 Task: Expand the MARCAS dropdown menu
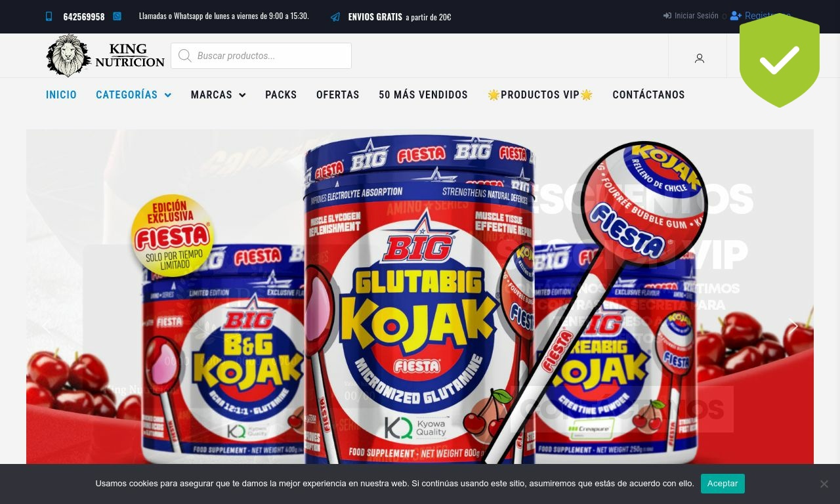218,94
